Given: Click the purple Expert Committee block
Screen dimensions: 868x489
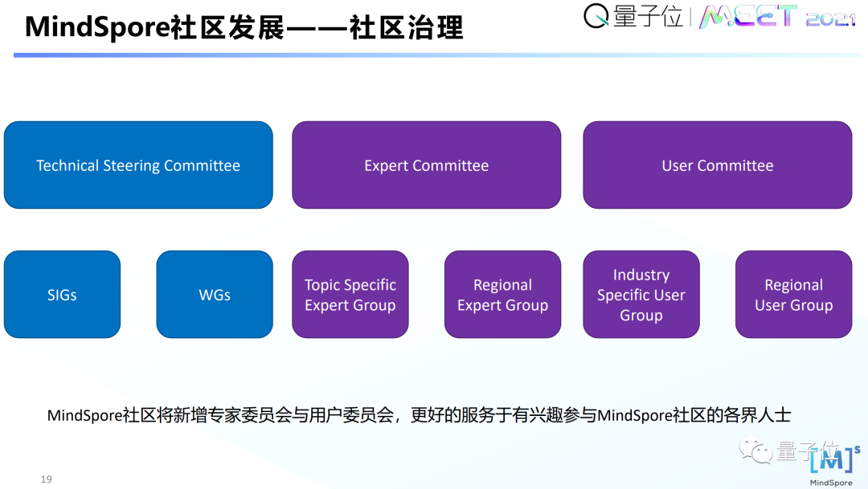Looking at the screenshot, I should point(427,165).
